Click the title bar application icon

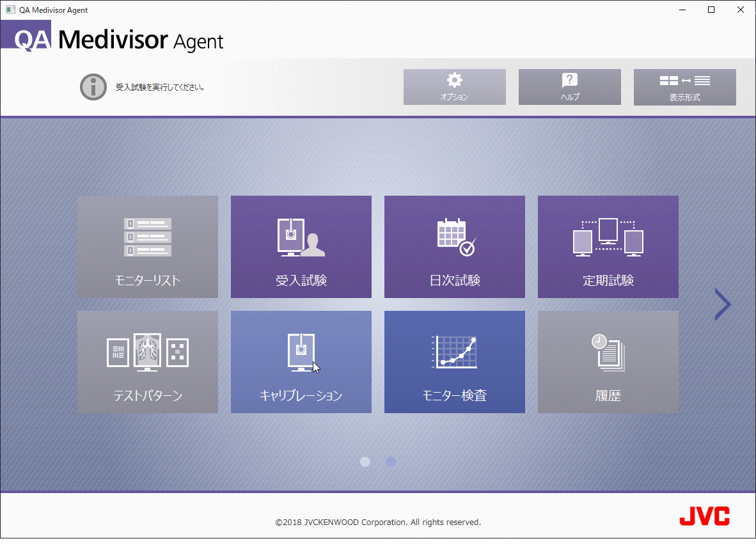pos(10,10)
